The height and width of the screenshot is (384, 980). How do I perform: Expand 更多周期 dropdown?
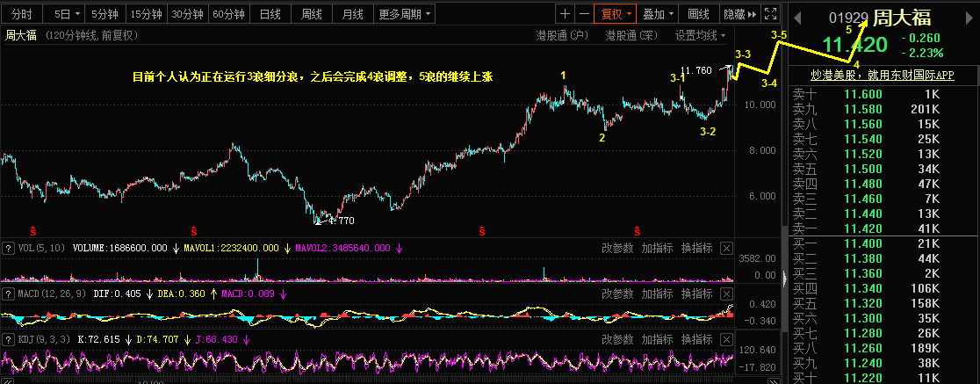404,14
